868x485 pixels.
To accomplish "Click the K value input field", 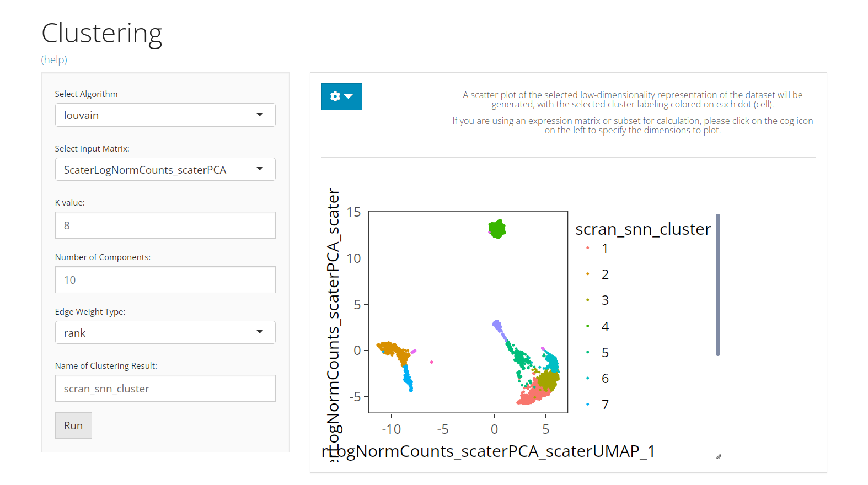I will point(165,225).
